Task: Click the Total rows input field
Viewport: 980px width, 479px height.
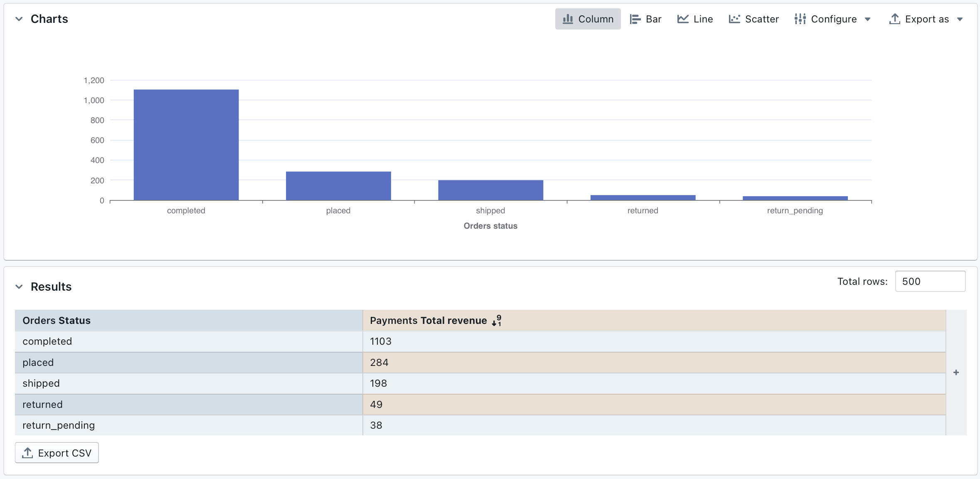Action: (930, 281)
